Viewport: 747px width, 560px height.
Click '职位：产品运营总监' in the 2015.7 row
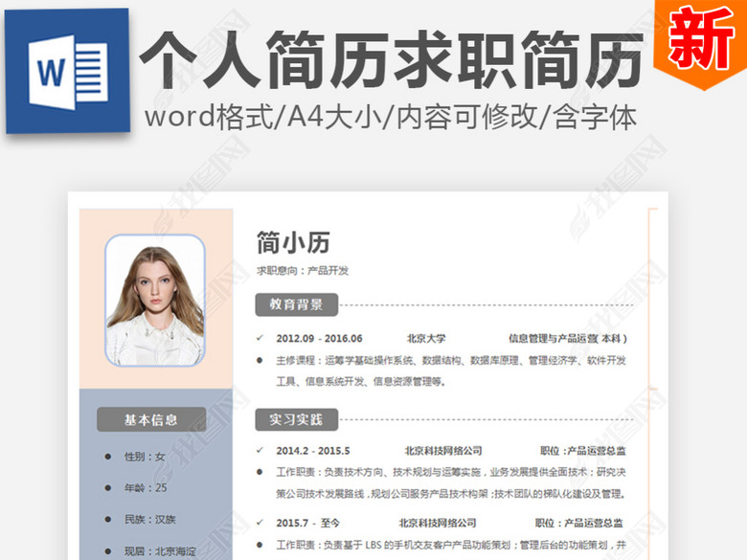tap(579, 523)
